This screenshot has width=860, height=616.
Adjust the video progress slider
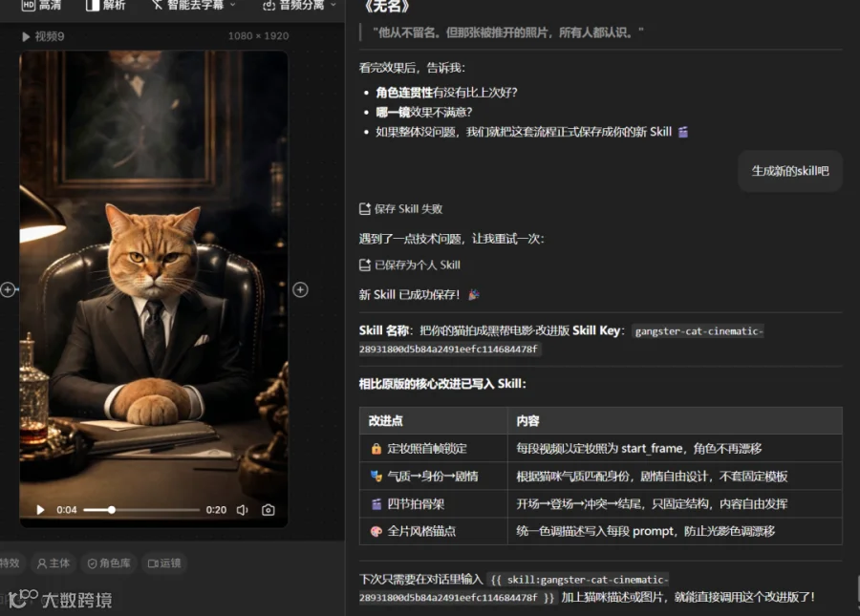click(x=141, y=510)
